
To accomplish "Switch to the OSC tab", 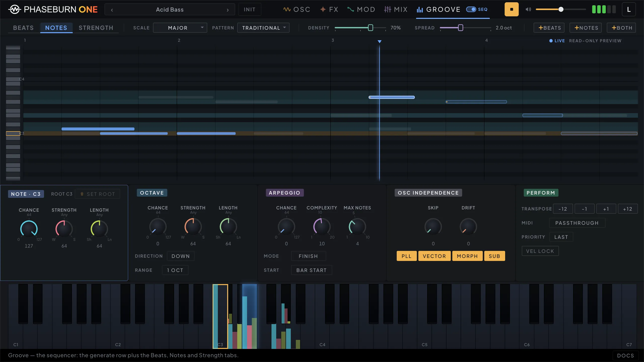I will [297, 10].
